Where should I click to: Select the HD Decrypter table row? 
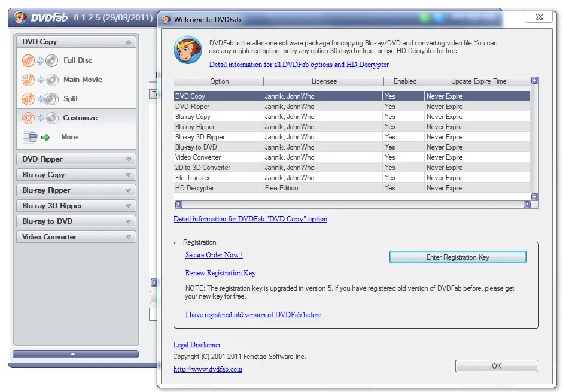pyautogui.click(x=352, y=188)
